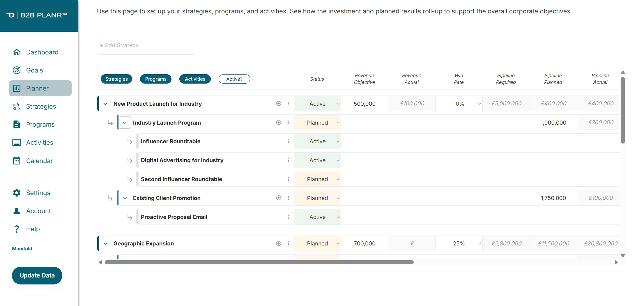
Task: Open three-dot menu for Influencer Roundtable
Action: pos(289,141)
